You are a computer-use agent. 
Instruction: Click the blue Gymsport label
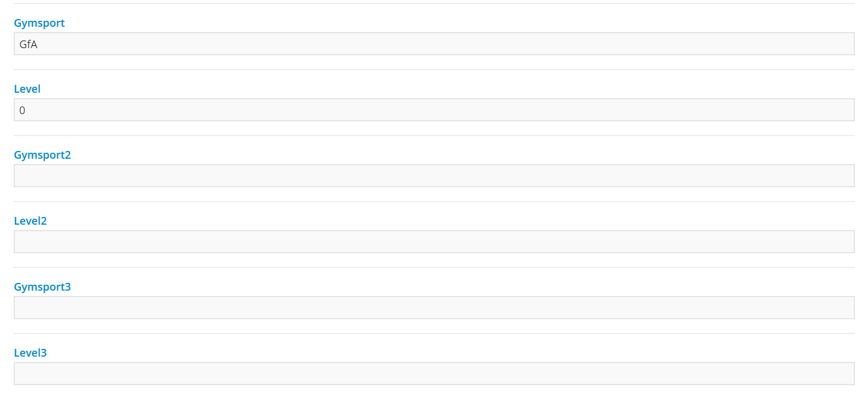click(x=39, y=23)
